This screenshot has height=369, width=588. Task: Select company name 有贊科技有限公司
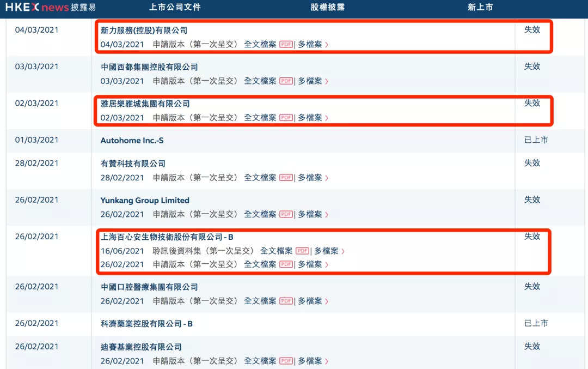point(133,164)
